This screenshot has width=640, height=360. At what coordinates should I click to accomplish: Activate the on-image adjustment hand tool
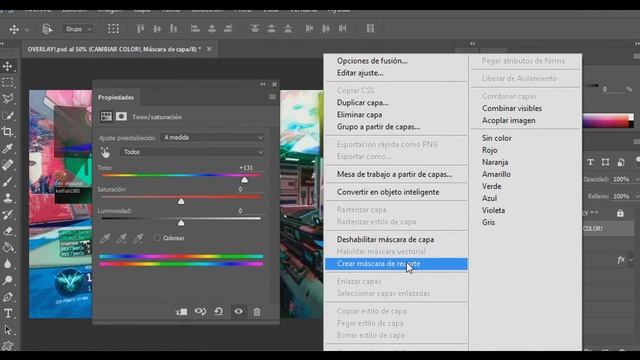(105, 152)
